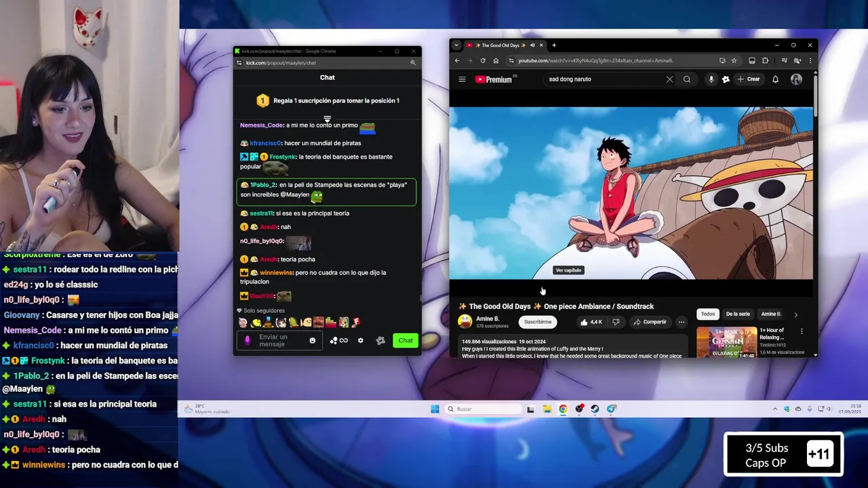Click the Solo seguidores heart label
868x488 pixels.
pos(260,310)
